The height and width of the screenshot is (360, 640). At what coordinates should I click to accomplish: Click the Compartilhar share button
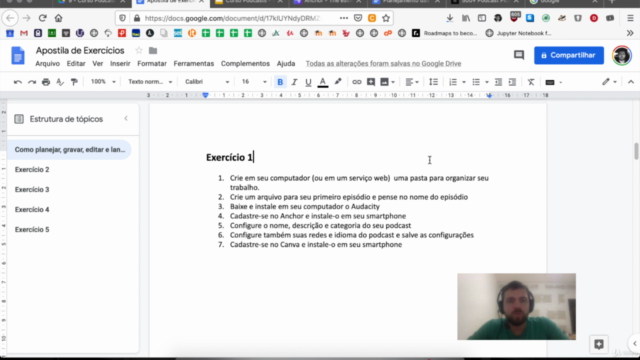(x=569, y=55)
